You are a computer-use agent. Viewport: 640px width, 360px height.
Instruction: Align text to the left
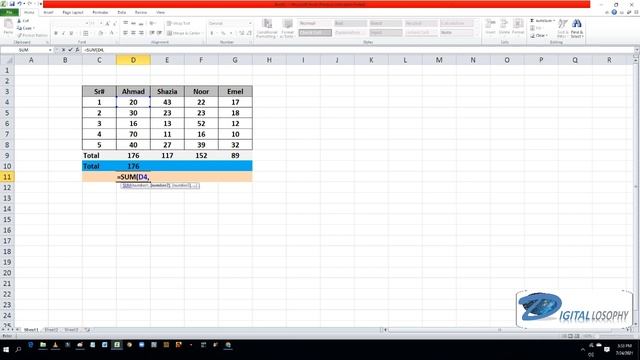(x=125, y=33)
